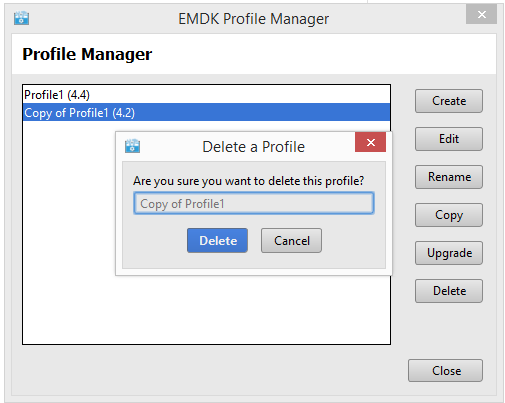
Task: Click the EMDK icon in main title bar
Action: (x=21, y=18)
